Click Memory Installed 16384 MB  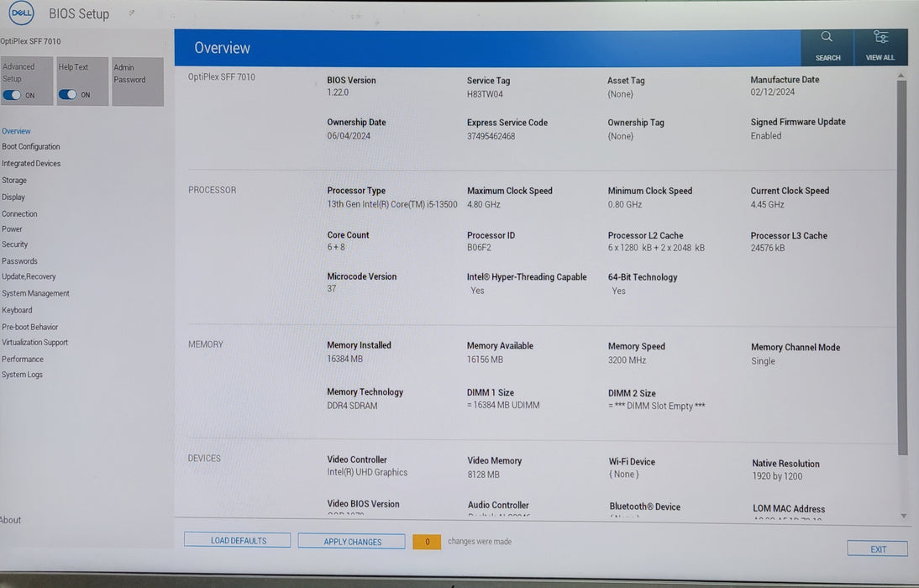344,359
